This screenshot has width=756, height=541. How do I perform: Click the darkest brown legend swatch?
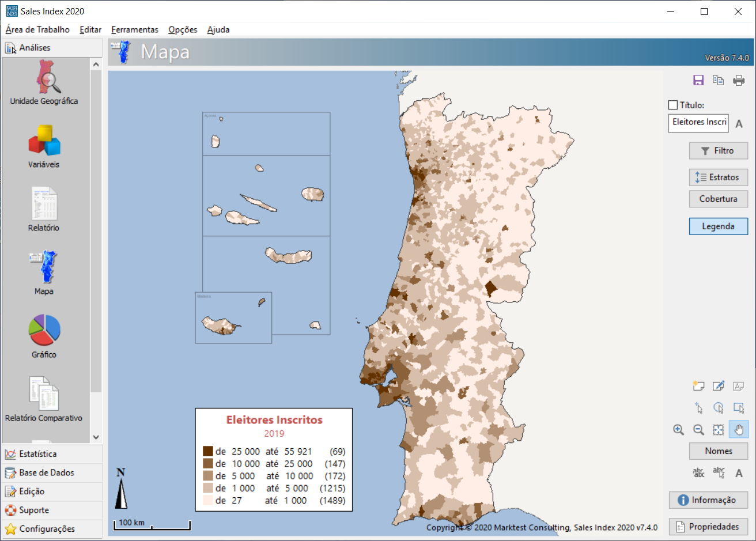coord(208,451)
